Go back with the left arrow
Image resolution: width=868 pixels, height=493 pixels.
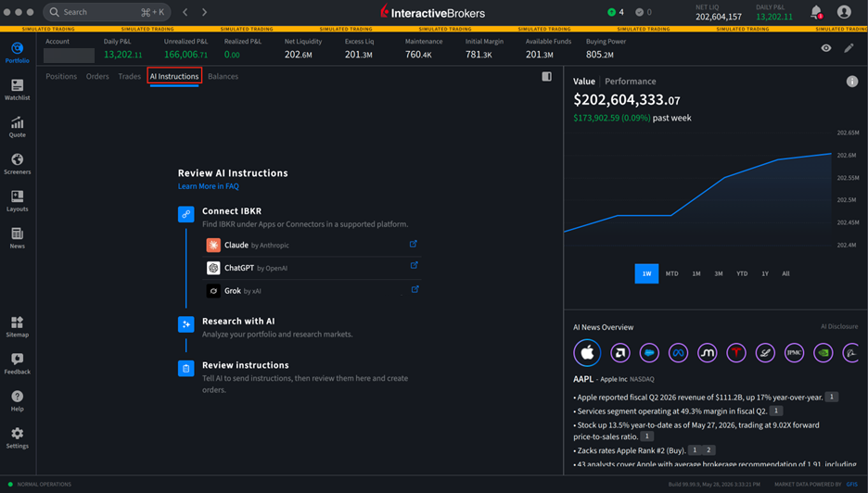(x=185, y=12)
